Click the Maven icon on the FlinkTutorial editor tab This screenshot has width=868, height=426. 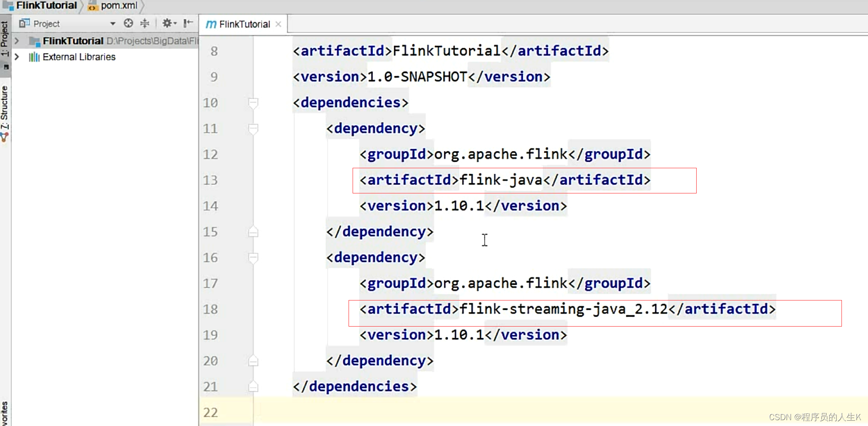pyautogui.click(x=211, y=24)
